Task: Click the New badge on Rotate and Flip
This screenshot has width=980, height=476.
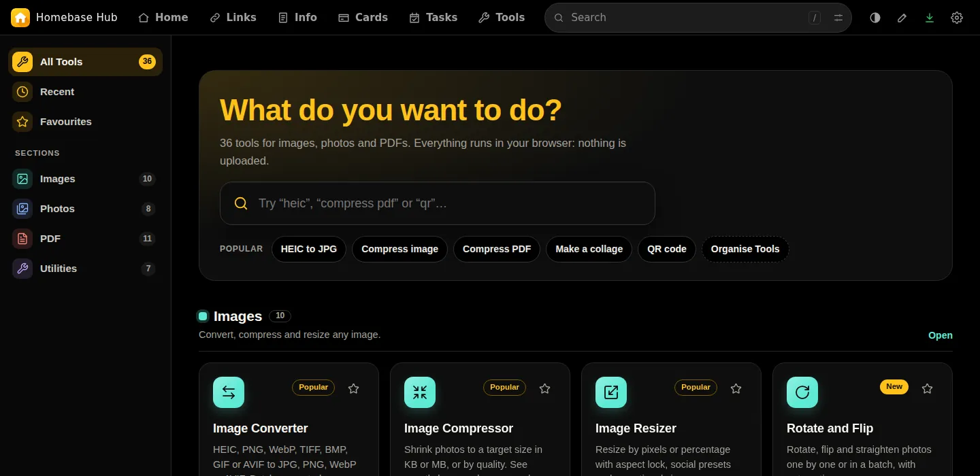Action: 894,387
